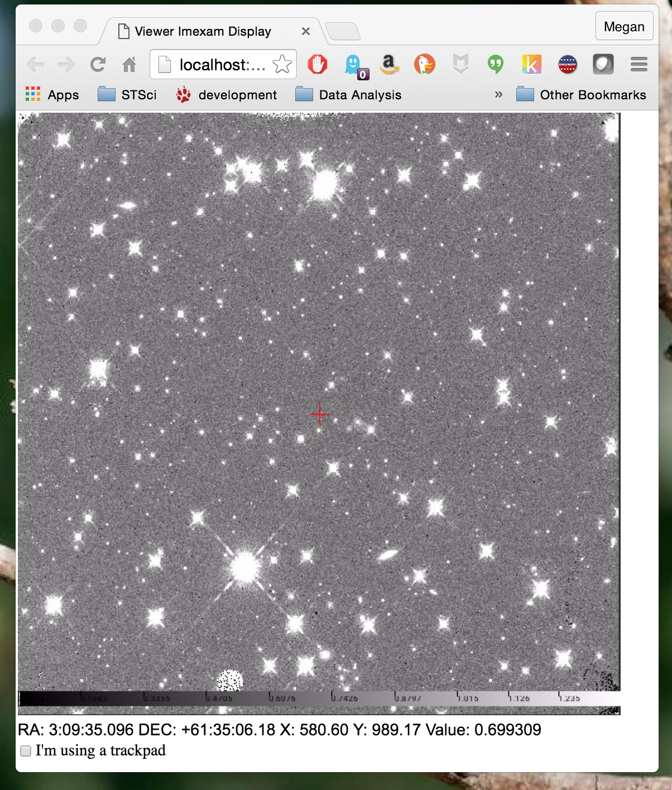672x790 pixels.
Task: Open the Ghostery ghost extension
Action: click(354, 66)
